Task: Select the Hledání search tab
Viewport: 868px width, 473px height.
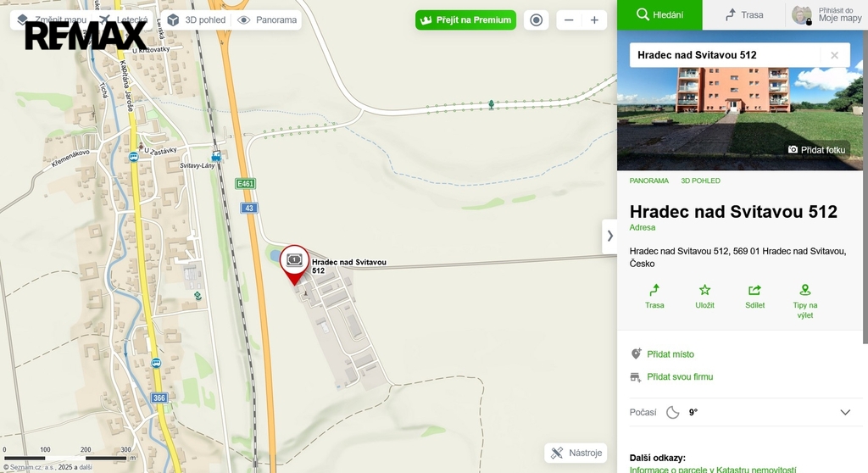Action: [659, 15]
